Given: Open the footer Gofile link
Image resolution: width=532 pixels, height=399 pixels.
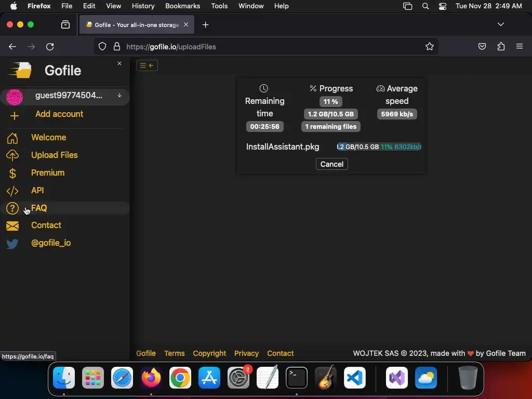Looking at the screenshot, I should coord(146,353).
